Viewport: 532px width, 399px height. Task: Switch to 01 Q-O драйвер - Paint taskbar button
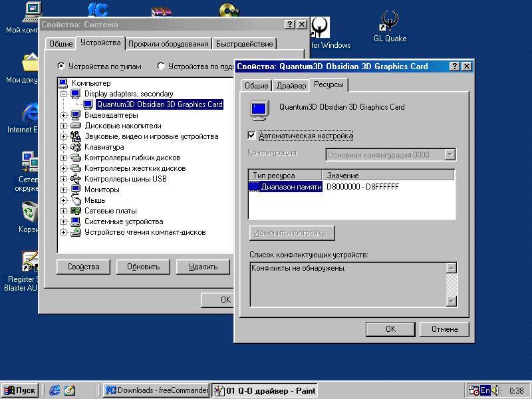click(265, 390)
